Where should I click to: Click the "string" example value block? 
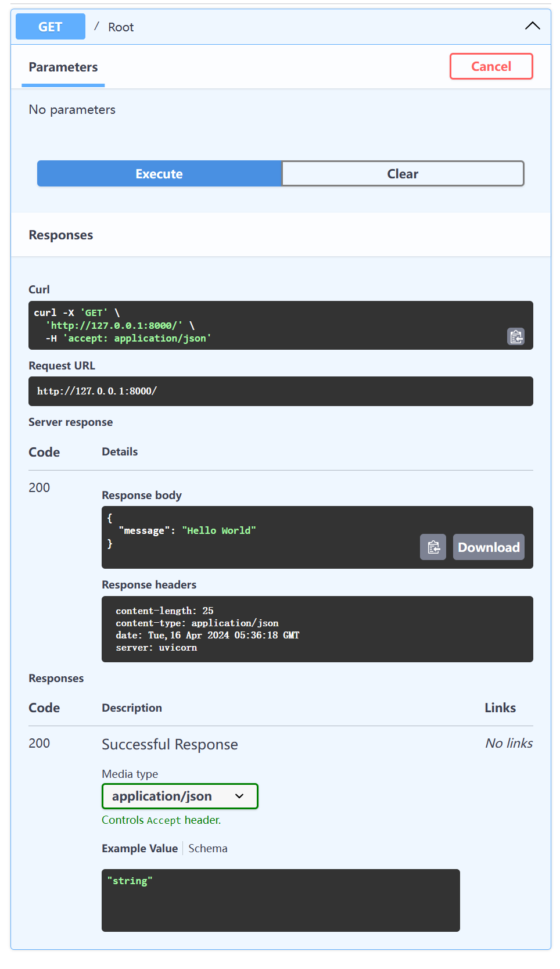click(281, 900)
